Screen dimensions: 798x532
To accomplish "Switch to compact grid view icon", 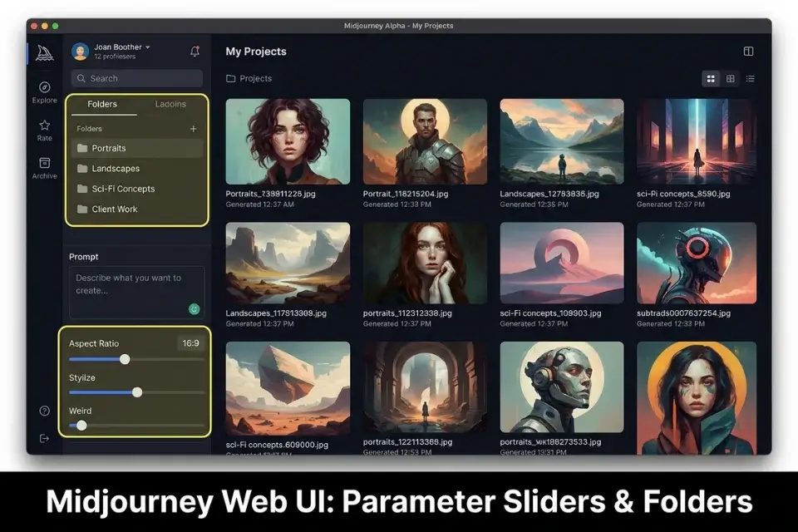I will 731,78.
